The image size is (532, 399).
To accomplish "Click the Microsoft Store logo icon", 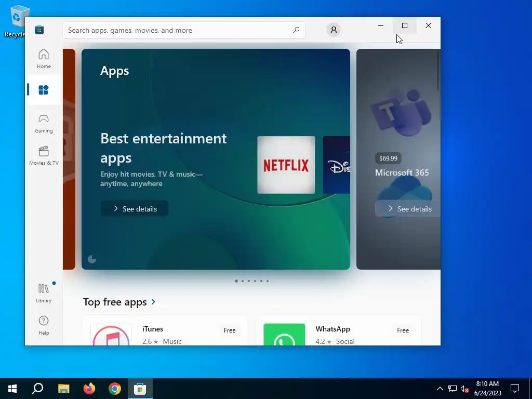I will [x=39, y=30].
